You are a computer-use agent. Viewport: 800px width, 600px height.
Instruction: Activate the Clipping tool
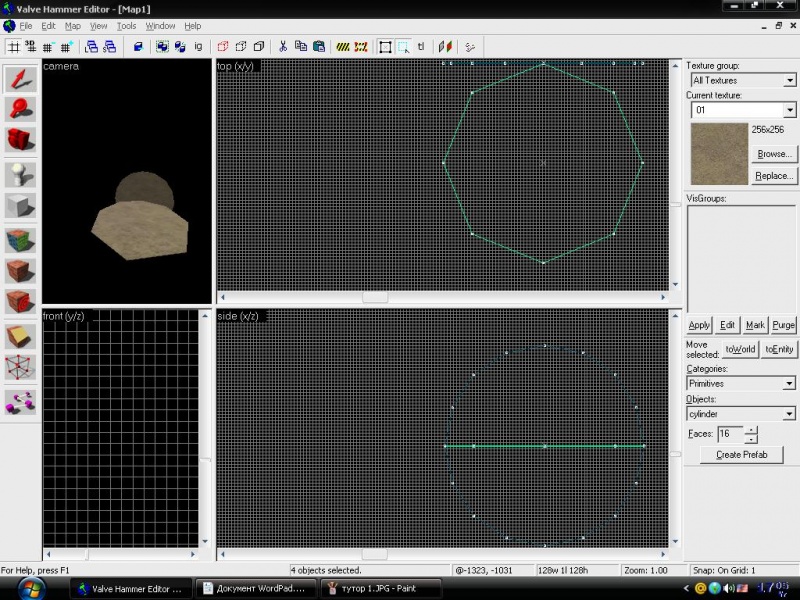[20, 337]
